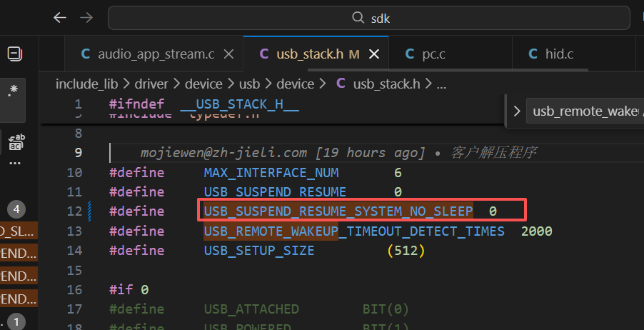The height and width of the screenshot is (330, 644).
Task: Click USB_SUSPEND_RESUME_SYSTEM_NO_SLEEP macro name
Action: [338, 211]
